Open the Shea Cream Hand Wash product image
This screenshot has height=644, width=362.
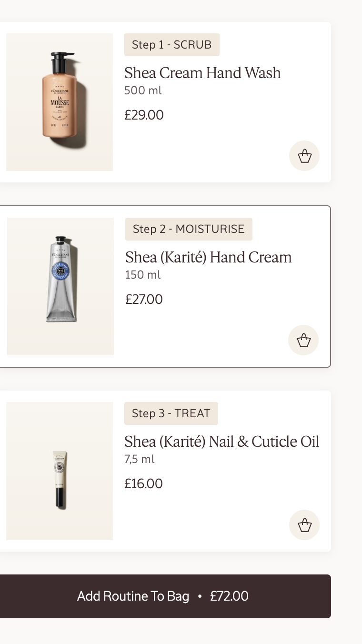click(60, 102)
